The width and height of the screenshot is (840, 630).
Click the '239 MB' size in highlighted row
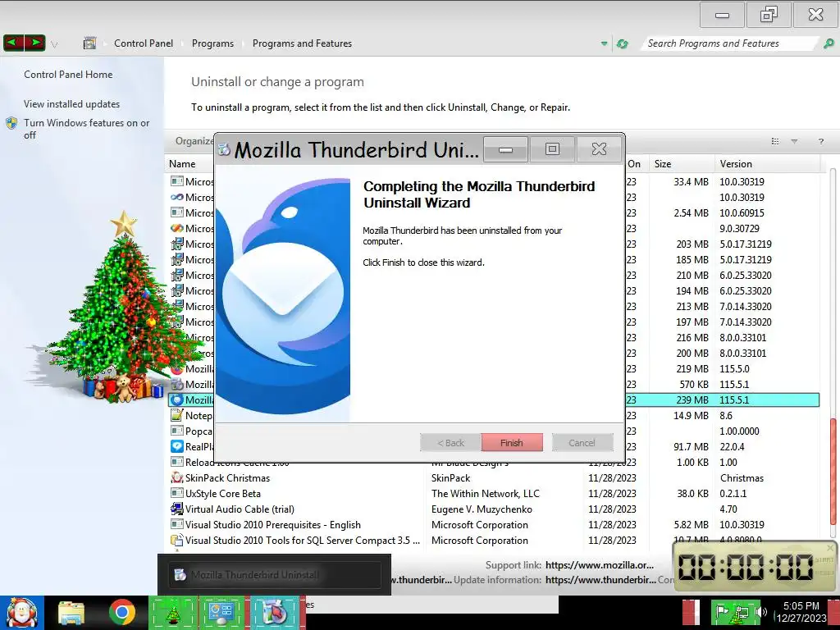(x=692, y=399)
